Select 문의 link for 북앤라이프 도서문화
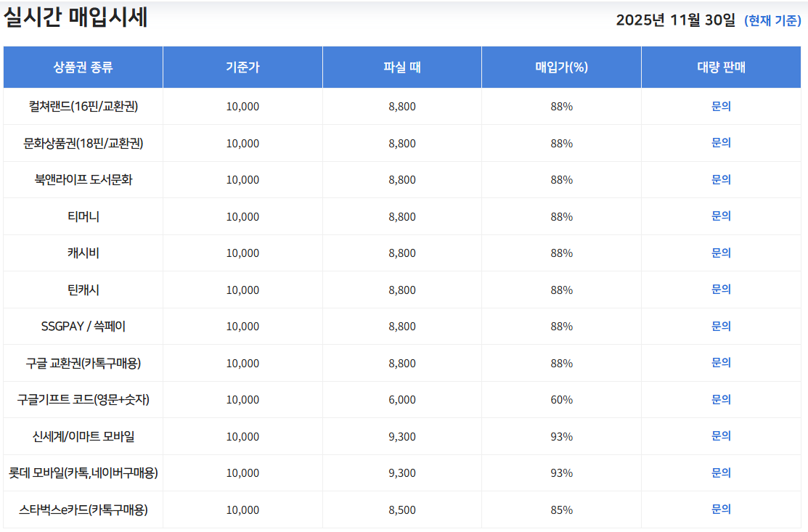 [721, 179]
